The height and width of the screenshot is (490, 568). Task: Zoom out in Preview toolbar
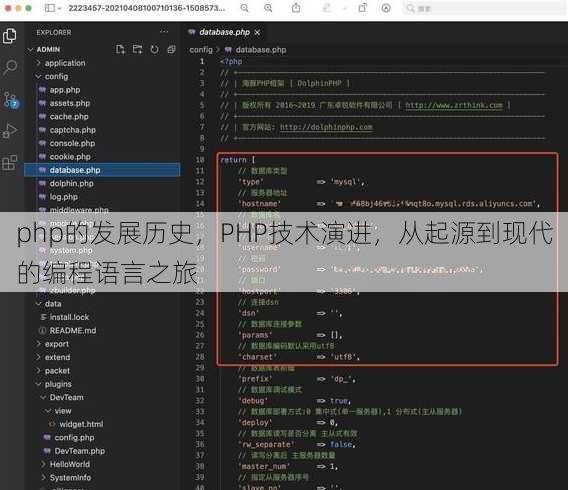click(x=245, y=8)
